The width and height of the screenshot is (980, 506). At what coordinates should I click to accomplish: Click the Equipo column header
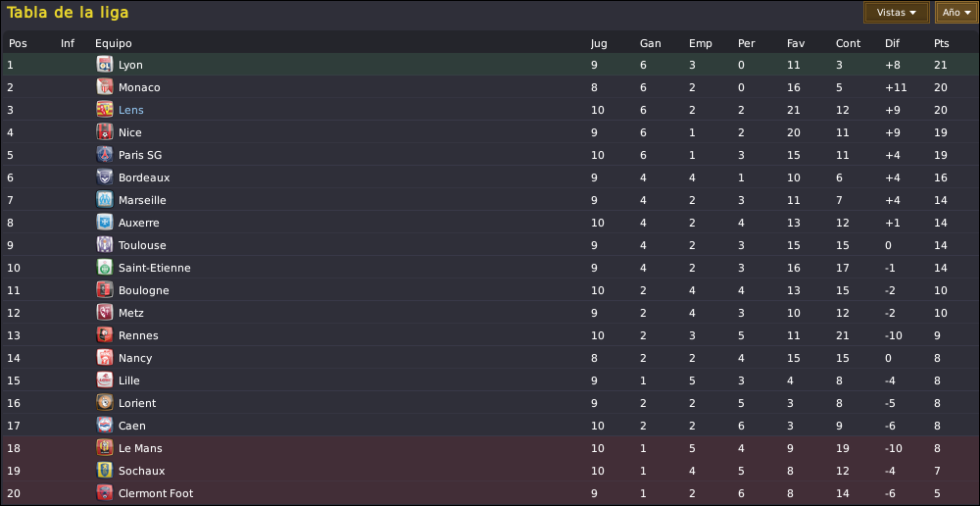pyautogui.click(x=113, y=43)
